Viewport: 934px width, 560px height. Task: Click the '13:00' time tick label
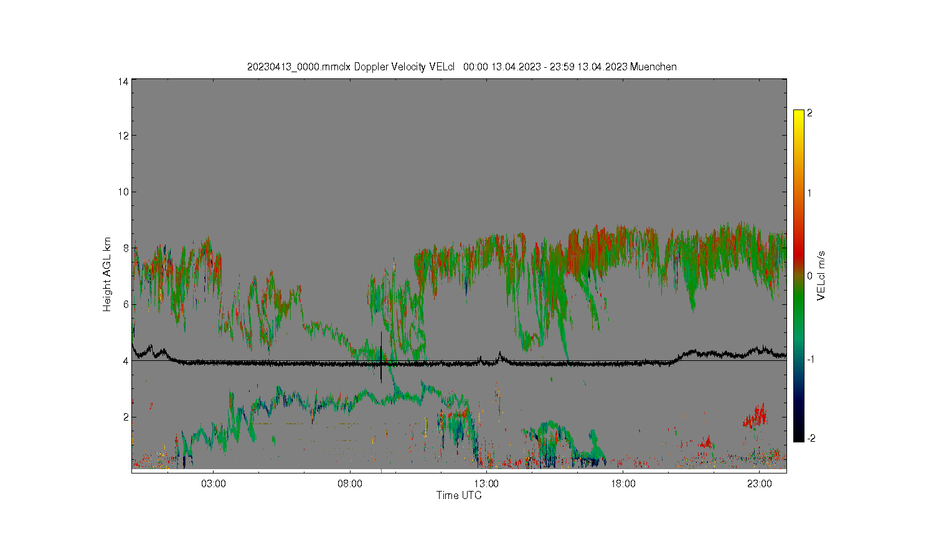click(x=486, y=484)
